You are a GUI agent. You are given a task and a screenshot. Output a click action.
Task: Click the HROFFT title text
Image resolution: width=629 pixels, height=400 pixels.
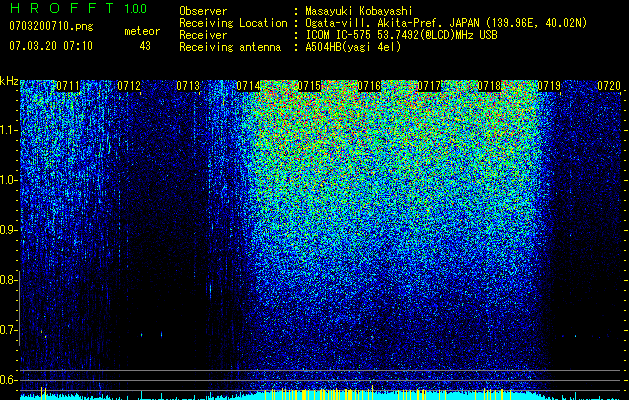point(63,8)
